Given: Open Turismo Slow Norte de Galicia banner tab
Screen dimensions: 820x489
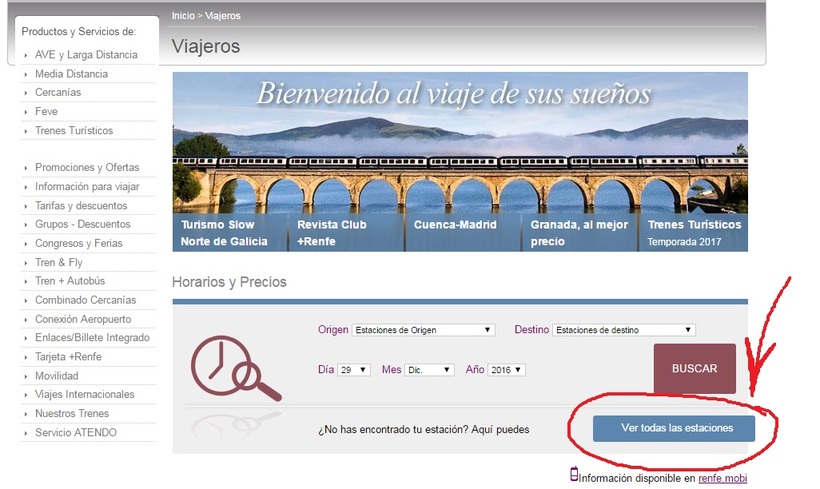Looking at the screenshot, I should 230,233.
